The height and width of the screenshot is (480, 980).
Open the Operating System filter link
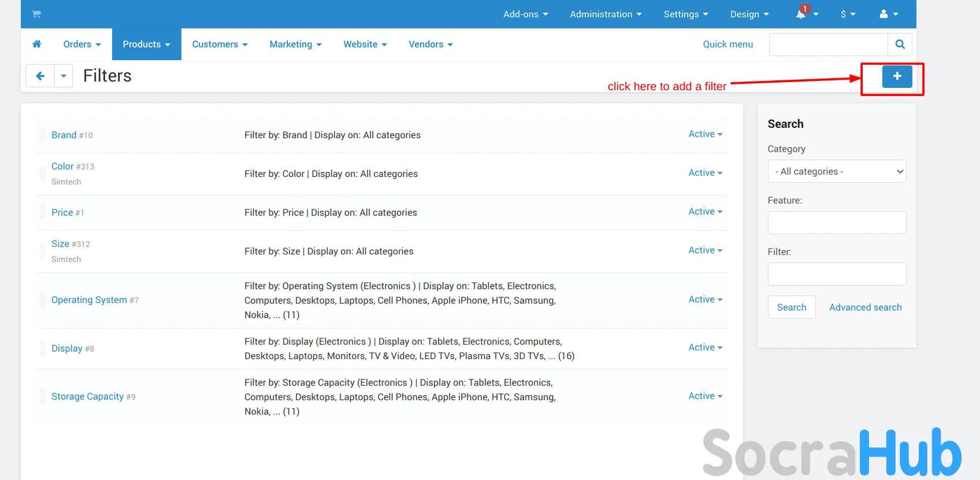[x=89, y=300]
